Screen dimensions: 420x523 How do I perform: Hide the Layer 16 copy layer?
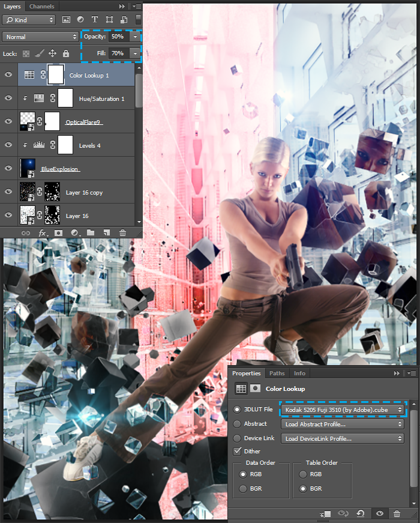point(8,192)
